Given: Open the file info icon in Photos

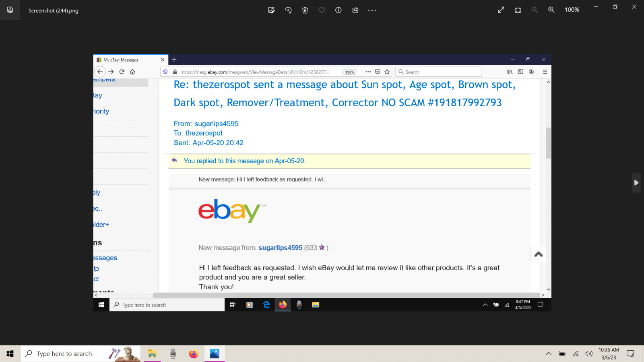Looking at the screenshot, I should point(339,10).
